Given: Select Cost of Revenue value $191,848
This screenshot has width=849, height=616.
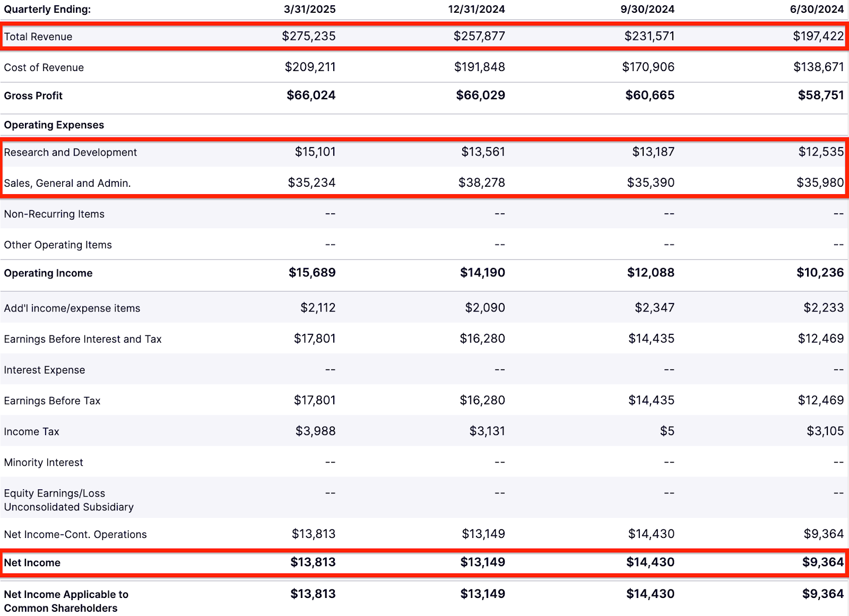Looking at the screenshot, I should 480,67.
